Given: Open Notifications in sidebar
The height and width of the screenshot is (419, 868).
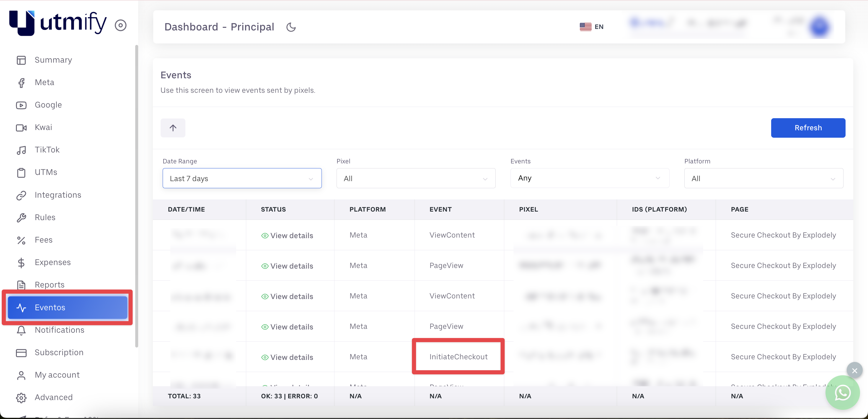Looking at the screenshot, I should pos(59,330).
